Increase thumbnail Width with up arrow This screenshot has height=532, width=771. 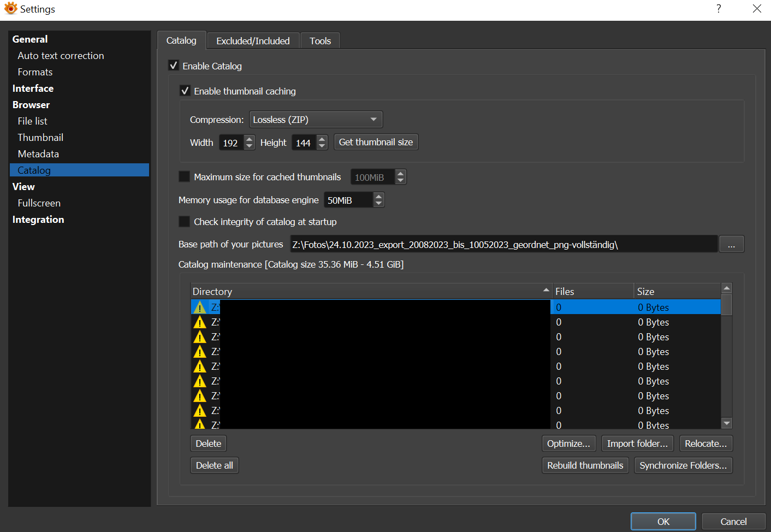coord(250,139)
